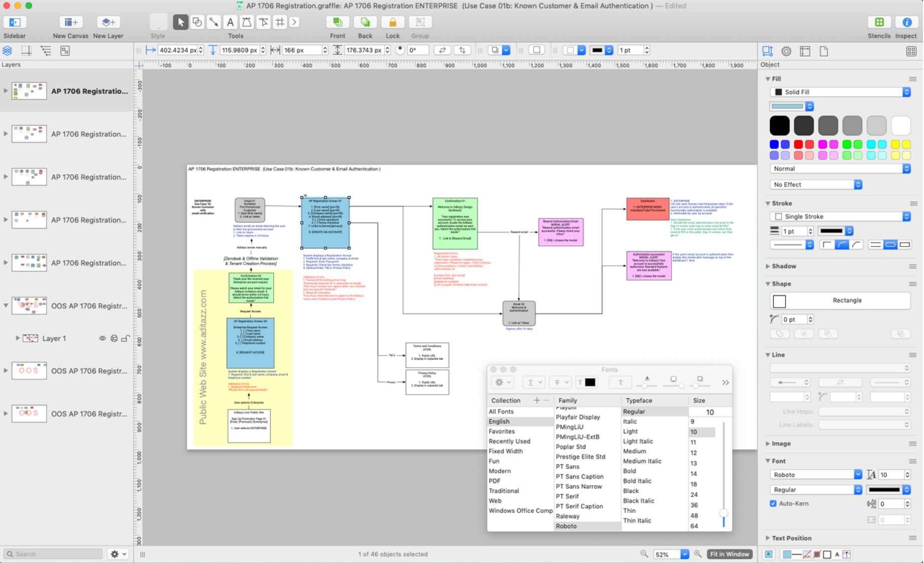Collapse the Fill inspector section
The image size is (924, 563).
(768, 79)
